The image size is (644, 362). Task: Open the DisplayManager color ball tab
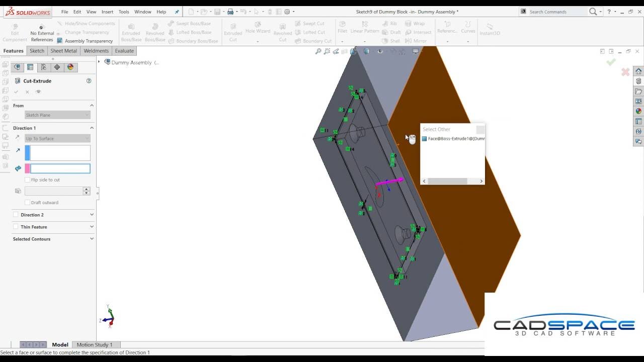pos(70,67)
